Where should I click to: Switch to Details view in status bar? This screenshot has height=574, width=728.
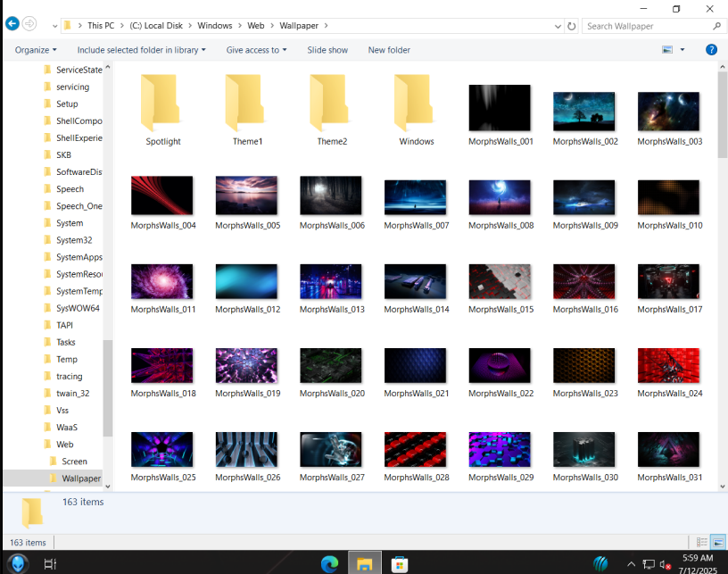[702, 542]
